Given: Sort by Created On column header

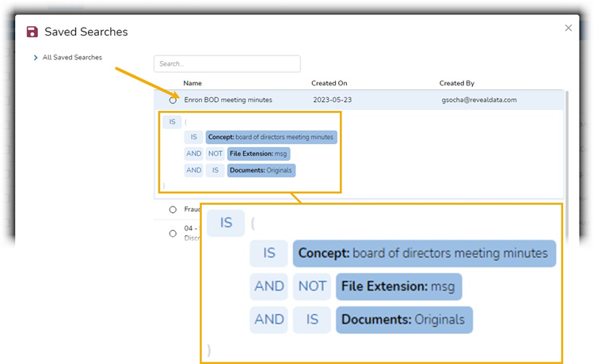Looking at the screenshot, I should (329, 83).
